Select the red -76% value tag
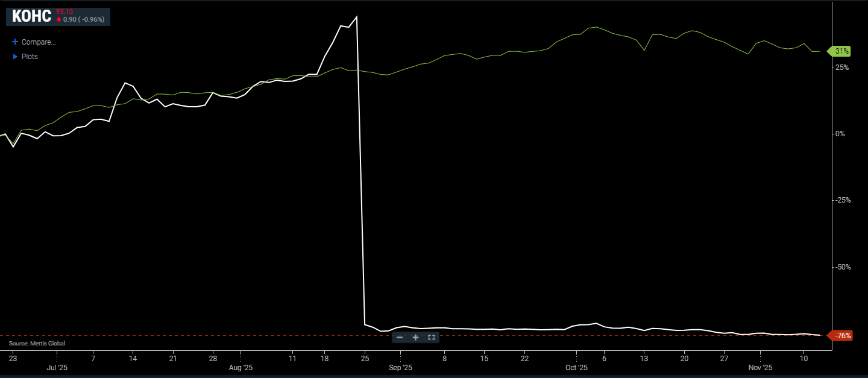Screen dimensions: 868x378 (842, 336)
